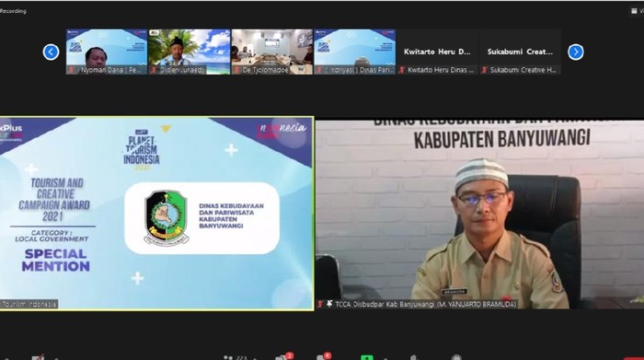Click muted mic icon on Nyoman Dana tile
Image resolution: width=644 pixels, height=360 pixels.
(x=72, y=70)
